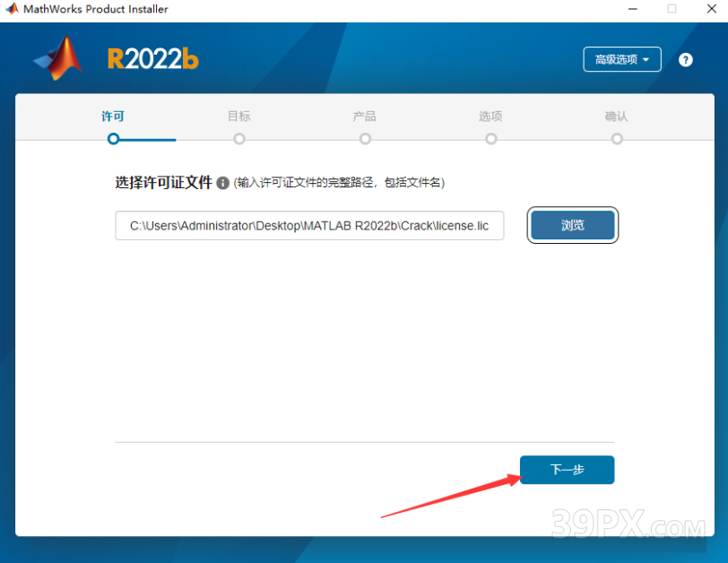The height and width of the screenshot is (563, 728).
Task: Go to the 选项 step
Action: tap(490, 116)
